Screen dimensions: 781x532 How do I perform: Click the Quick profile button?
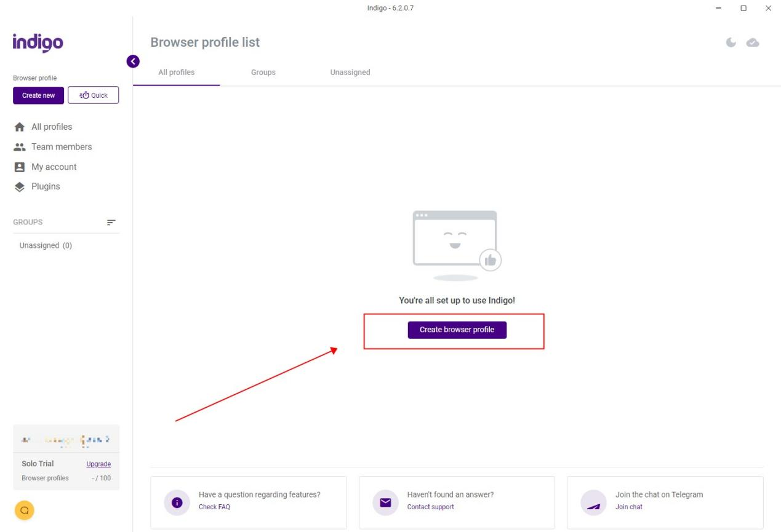(x=93, y=95)
